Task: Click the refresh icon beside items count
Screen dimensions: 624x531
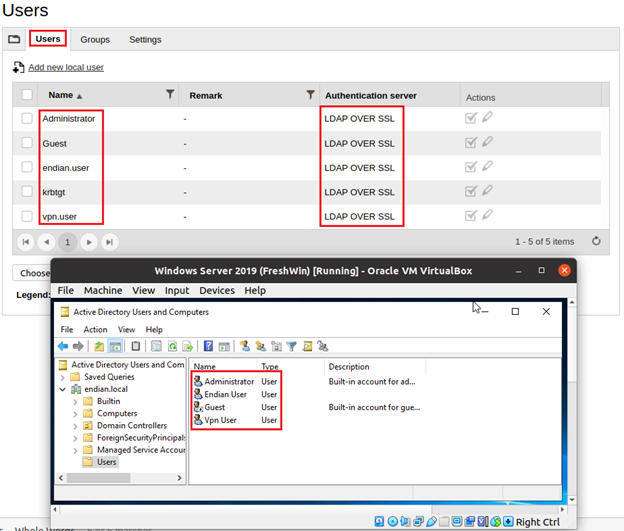Action: tap(596, 241)
